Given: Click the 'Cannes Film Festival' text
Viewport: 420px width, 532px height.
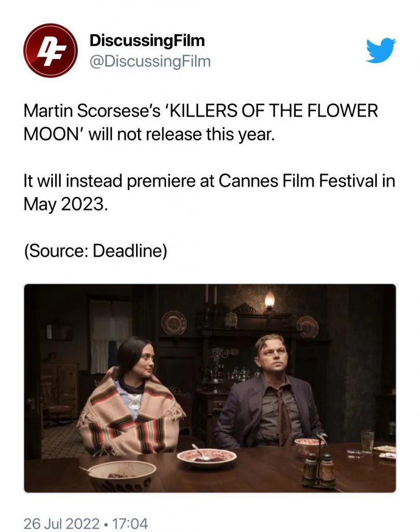Looking at the screenshot, I should click(298, 180).
